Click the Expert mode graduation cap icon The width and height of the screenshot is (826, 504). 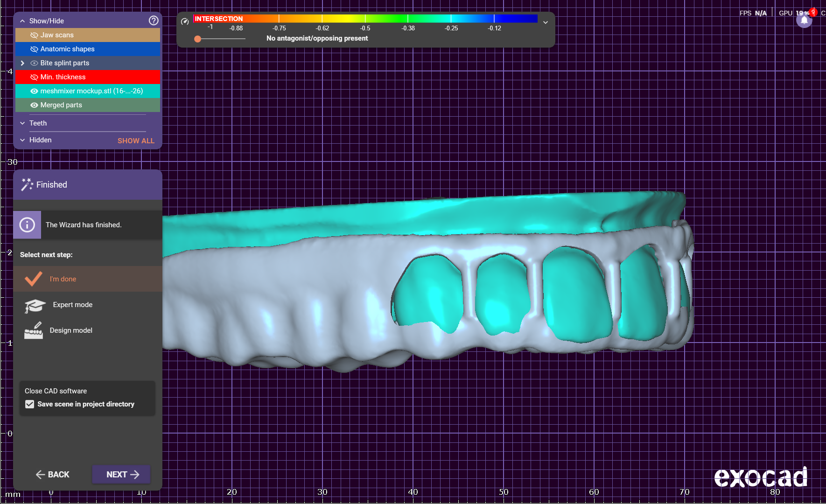(x=35, y=306)
